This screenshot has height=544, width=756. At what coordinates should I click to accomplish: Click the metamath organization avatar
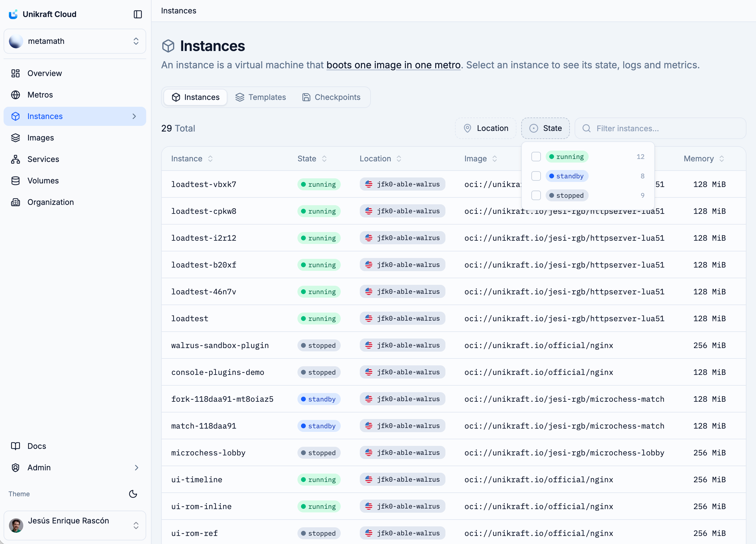coord(16,41)
